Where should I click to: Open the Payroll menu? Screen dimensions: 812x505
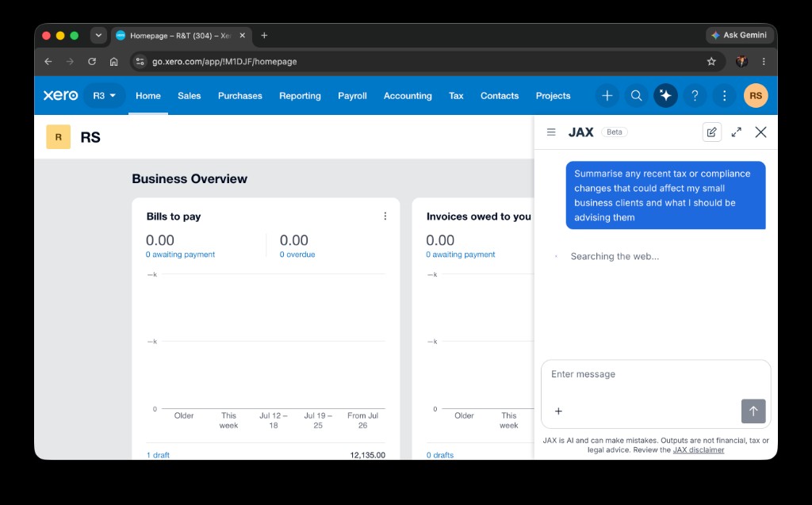tap(352, 96)
